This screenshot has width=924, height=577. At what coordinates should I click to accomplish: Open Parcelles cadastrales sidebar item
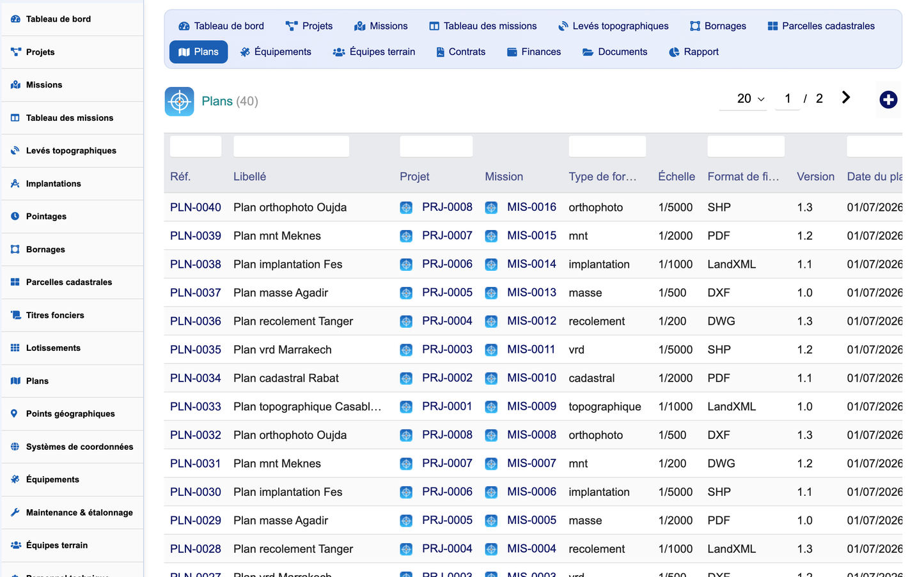72,282
